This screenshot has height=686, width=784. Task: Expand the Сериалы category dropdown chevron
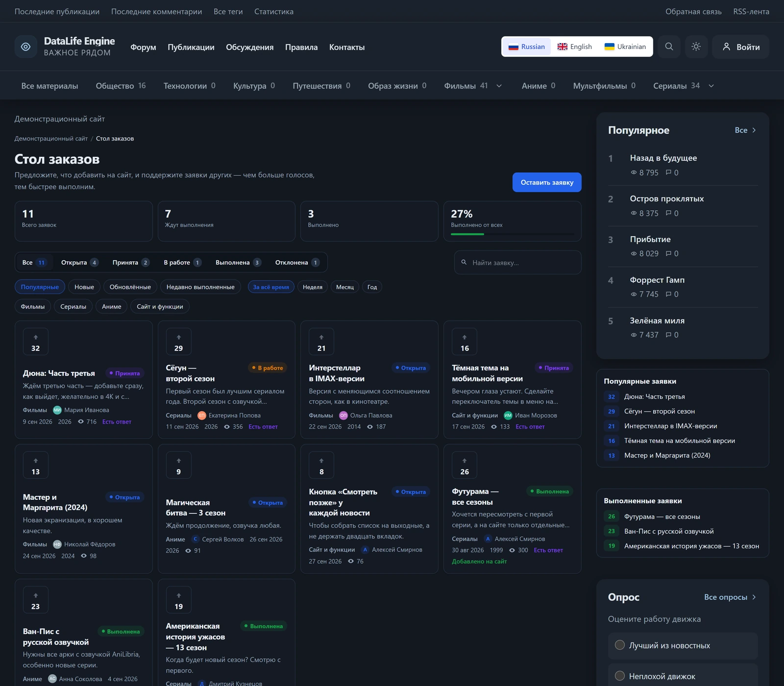711,86
